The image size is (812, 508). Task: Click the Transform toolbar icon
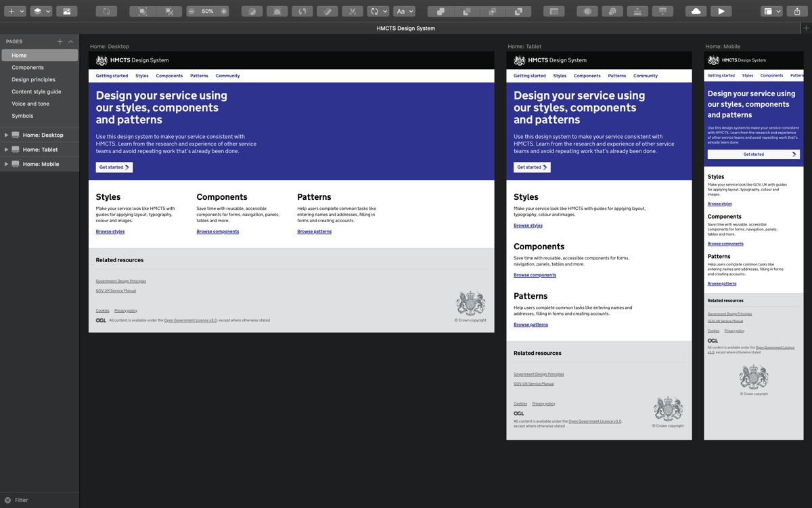click(277, 12)
